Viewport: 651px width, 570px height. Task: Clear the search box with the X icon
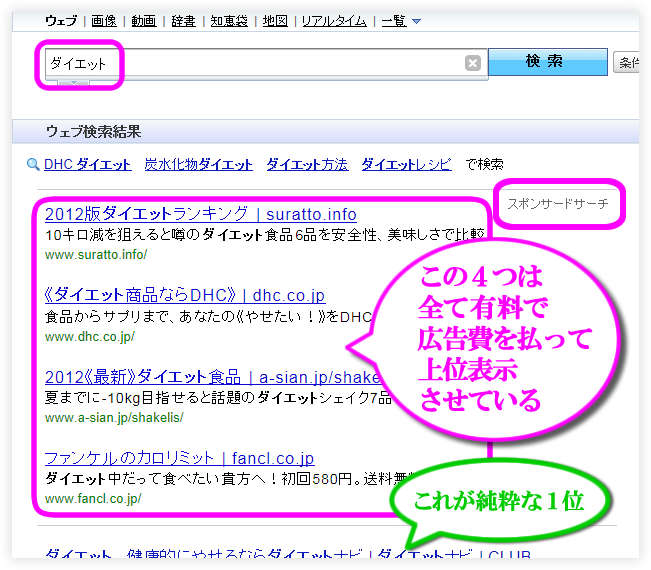(473, 63)
